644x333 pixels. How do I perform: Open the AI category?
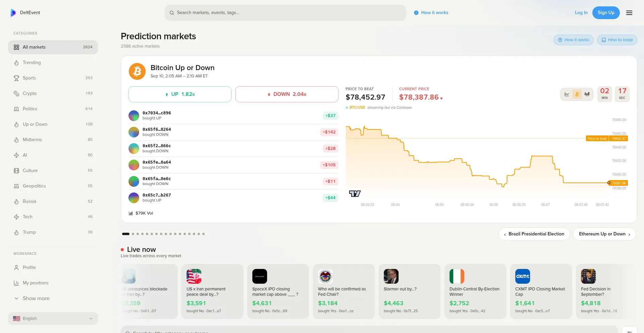point(53,155)
